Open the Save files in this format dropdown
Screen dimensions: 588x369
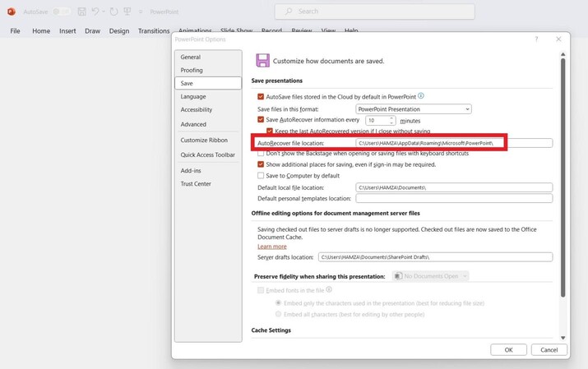[413, 109]
